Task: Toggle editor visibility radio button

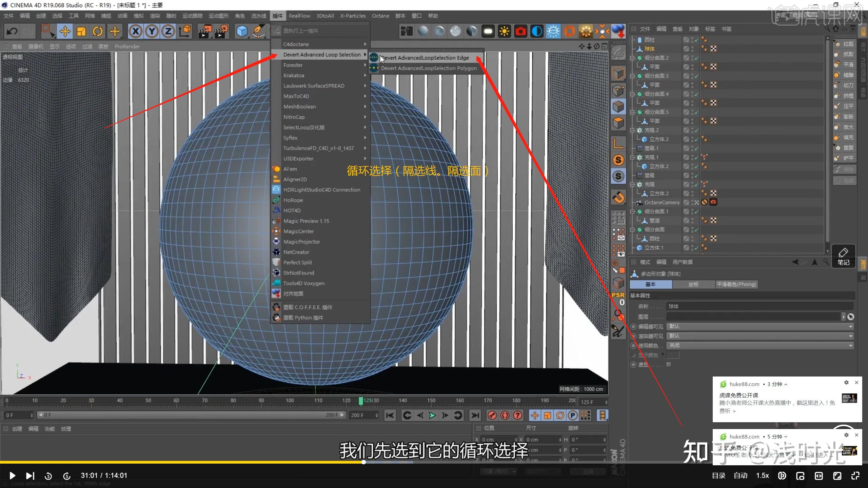Action: 633,326
